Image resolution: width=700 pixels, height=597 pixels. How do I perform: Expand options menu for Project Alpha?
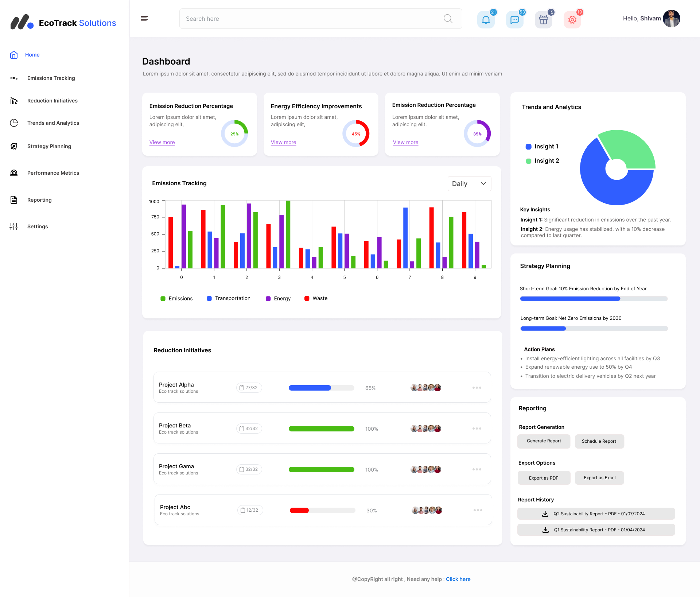click(x=477, y=387)
